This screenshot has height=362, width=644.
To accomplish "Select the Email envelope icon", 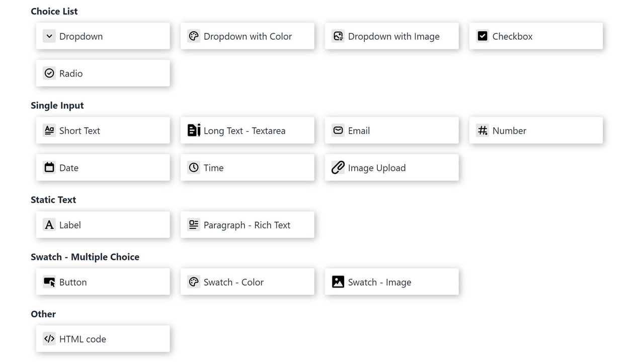I will click(x=338, y=130).
